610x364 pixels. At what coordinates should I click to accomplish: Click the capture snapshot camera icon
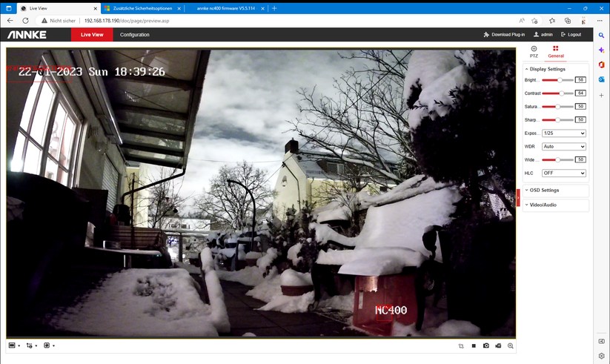point(486,345)
